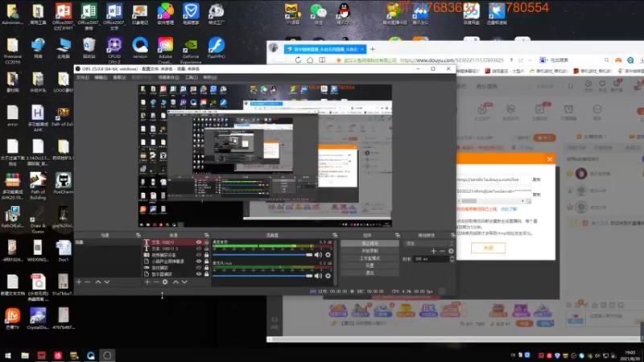This screenshot has width=644, height=362.
Task: Toggle visibility of the 显示器捕获 source
Action: (x=199, y=274)
